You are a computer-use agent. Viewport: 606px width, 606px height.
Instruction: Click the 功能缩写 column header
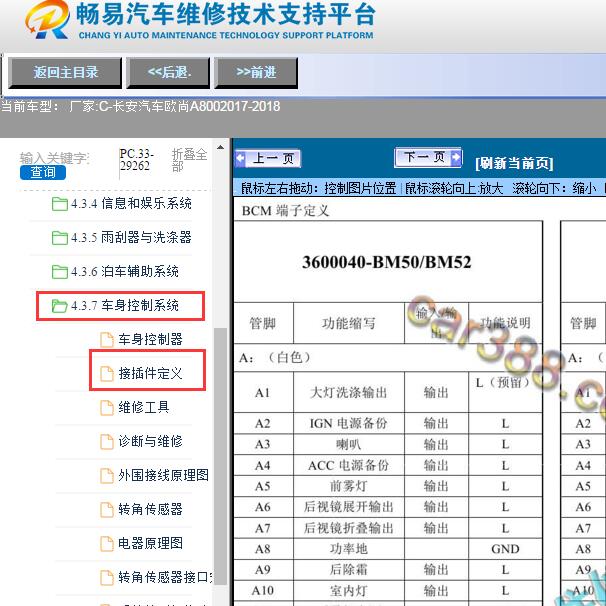(349, 323)
